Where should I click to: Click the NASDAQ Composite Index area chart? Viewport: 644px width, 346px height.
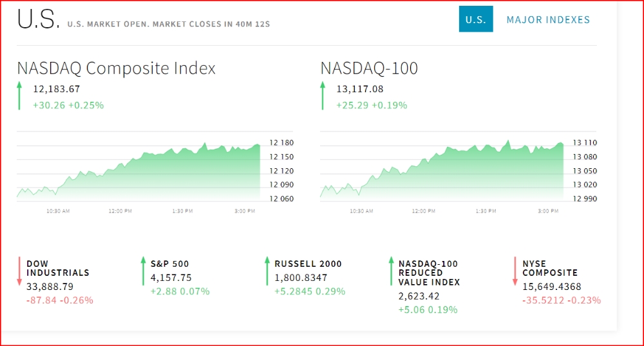(138, 171)
